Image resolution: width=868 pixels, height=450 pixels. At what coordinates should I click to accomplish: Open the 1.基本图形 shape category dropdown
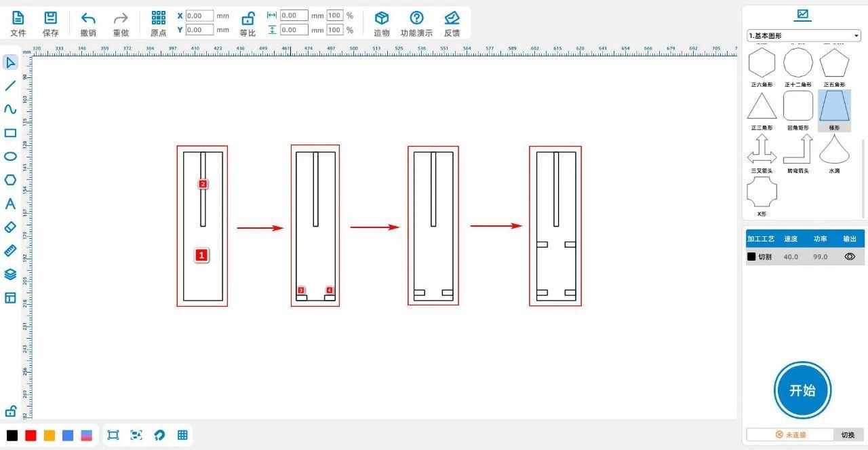[x=804, y=35]
